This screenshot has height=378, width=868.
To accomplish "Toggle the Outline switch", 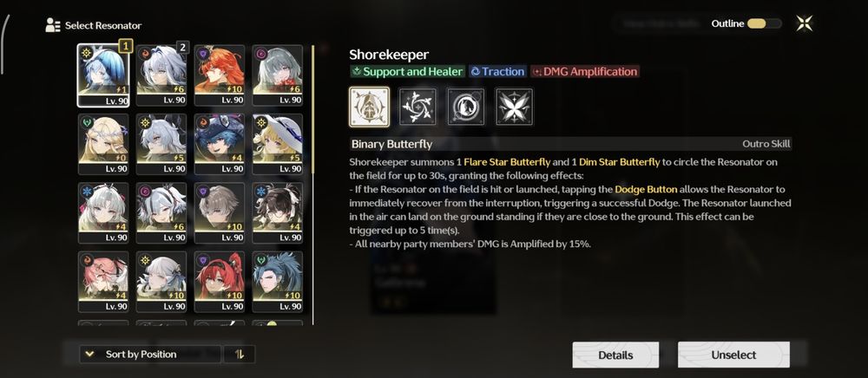I will click(764, 23).
